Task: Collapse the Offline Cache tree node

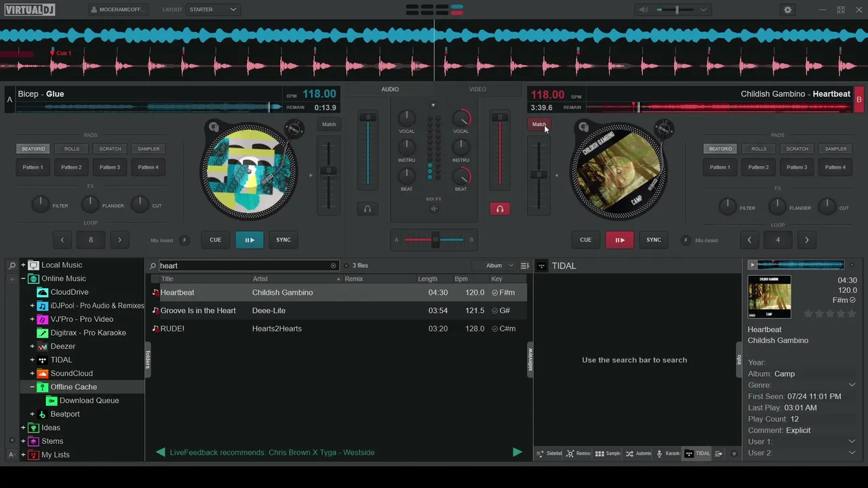Action: 32,387
